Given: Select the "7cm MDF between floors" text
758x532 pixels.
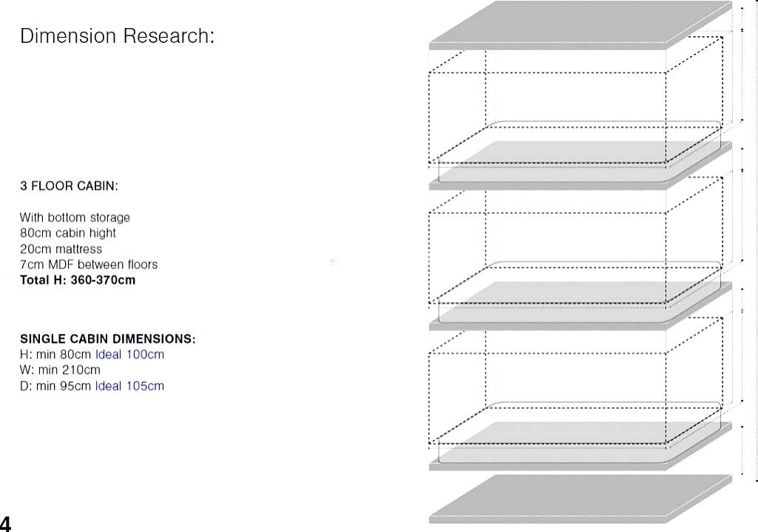Looking at the screenshot, I should [x=89, y=265].
